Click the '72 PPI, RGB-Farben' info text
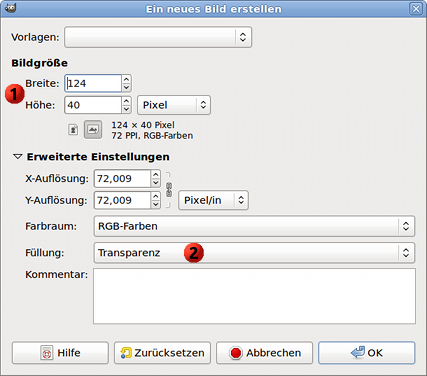Screen dimensions: 427x376 [x=152, y=136]
